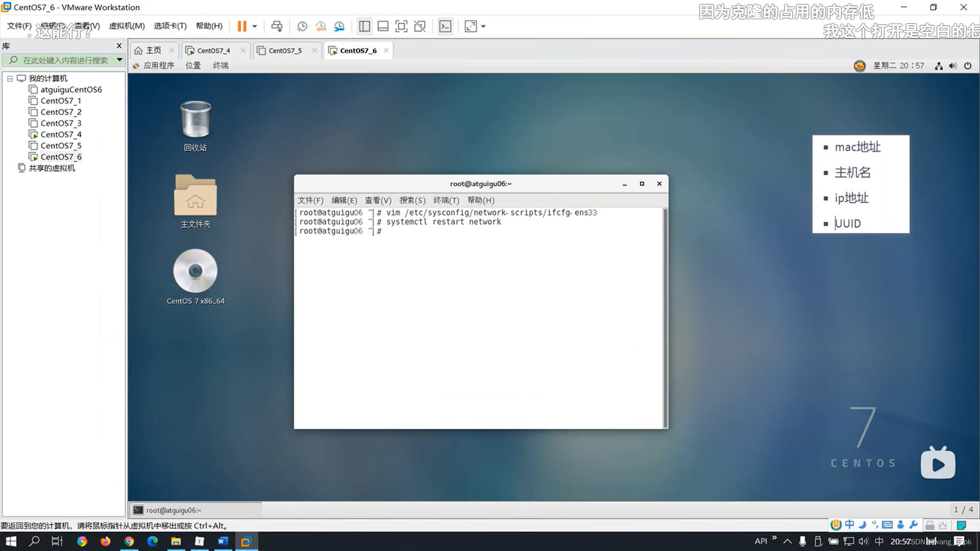
Task: Open the power options dropdown arrow
Action: click(x=255, y=27)
